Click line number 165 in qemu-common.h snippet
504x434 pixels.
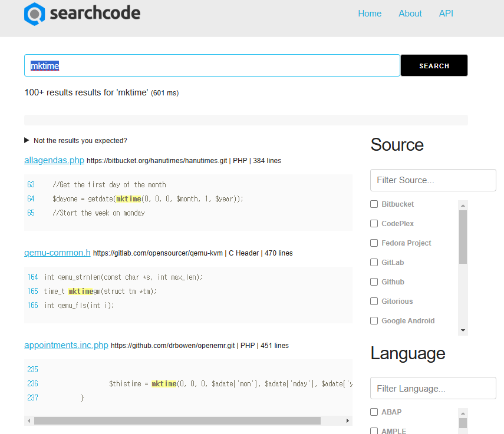pyautogui.click(x=33, y=291)
